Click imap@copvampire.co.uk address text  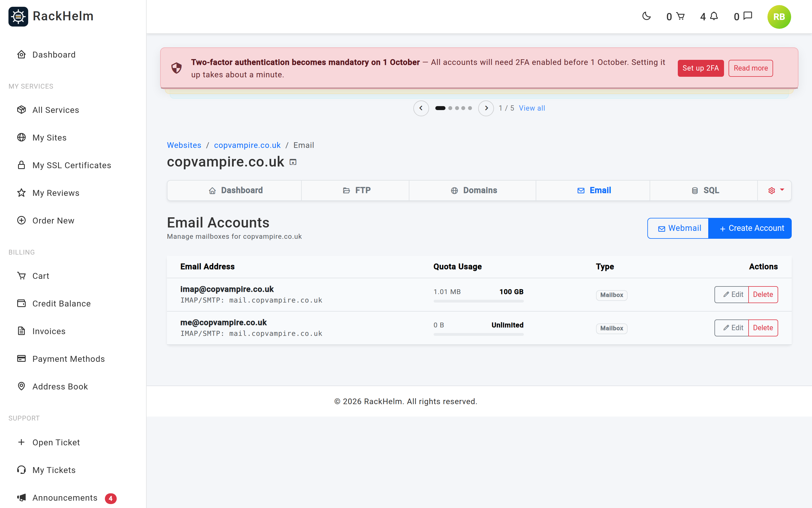[x=227, y=289]
